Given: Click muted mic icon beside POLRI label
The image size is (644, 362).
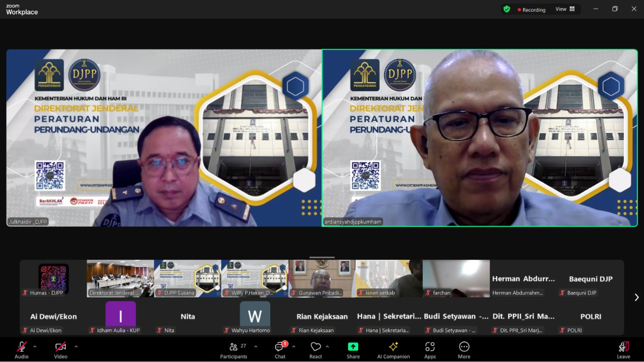Looking at the screenshot, I should click(x=562, y=330).
